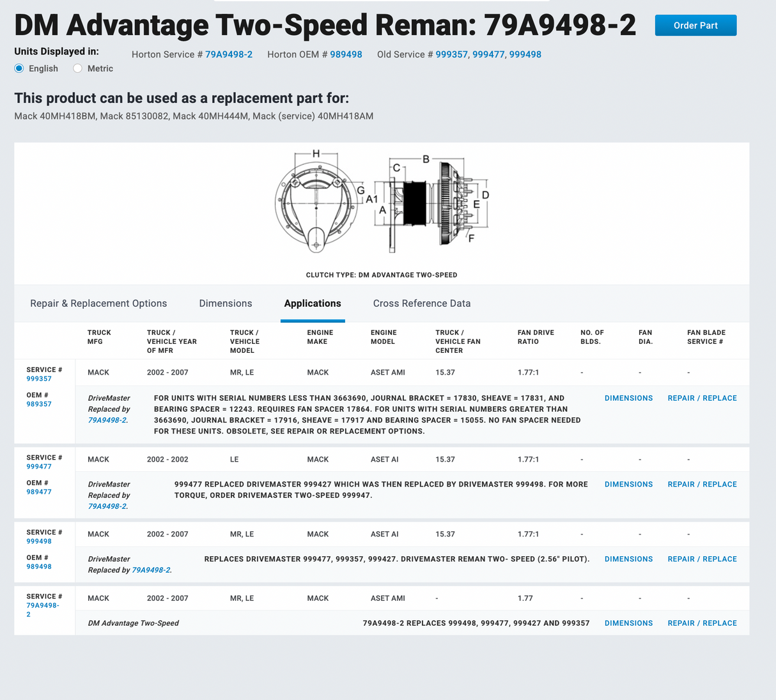Switch to the Dimensions tab
Screen dimensions: 776x700
point(226,303)
